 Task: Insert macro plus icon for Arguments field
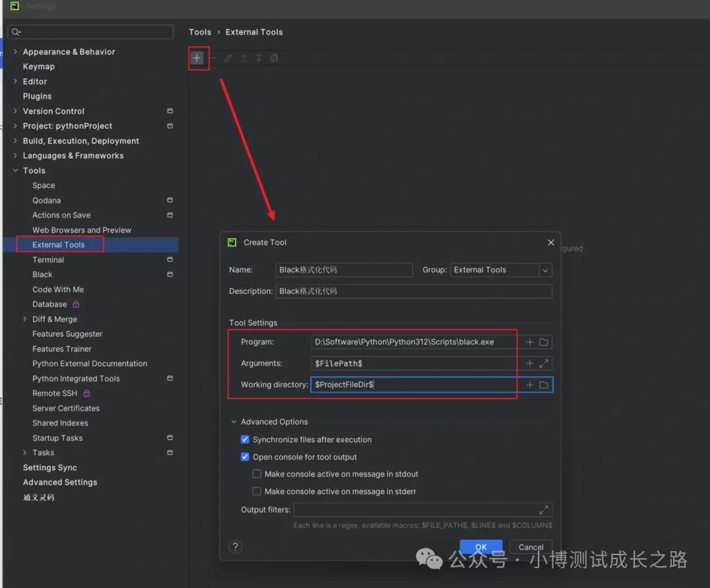click(x=529, y=363)
